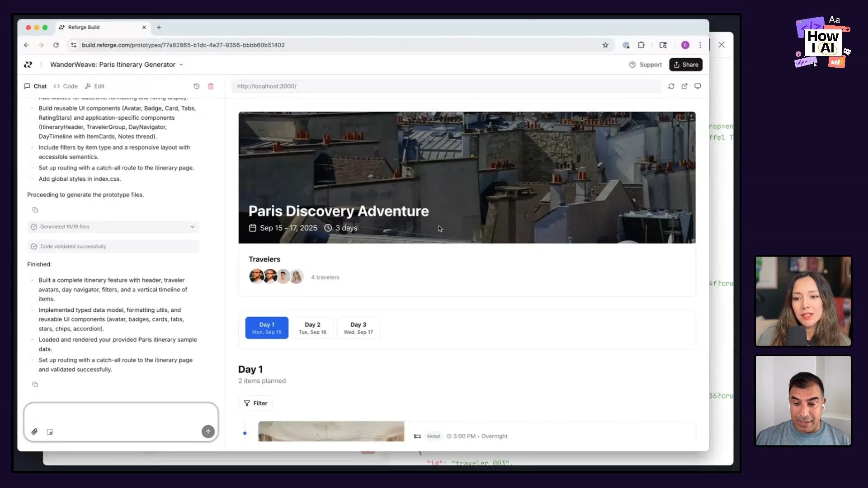Screen dimensions: 868x488
Task: Open preview in a new tab icon
Action: pos(684,86)
